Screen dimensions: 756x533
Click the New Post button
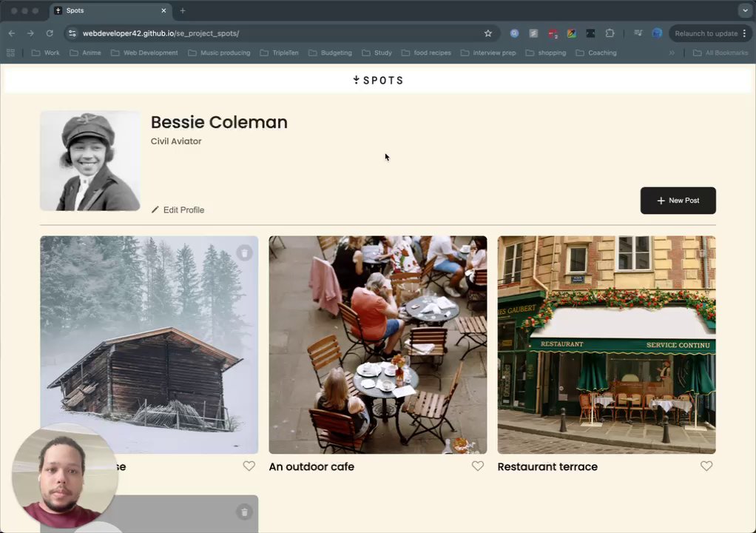[678, 201]
